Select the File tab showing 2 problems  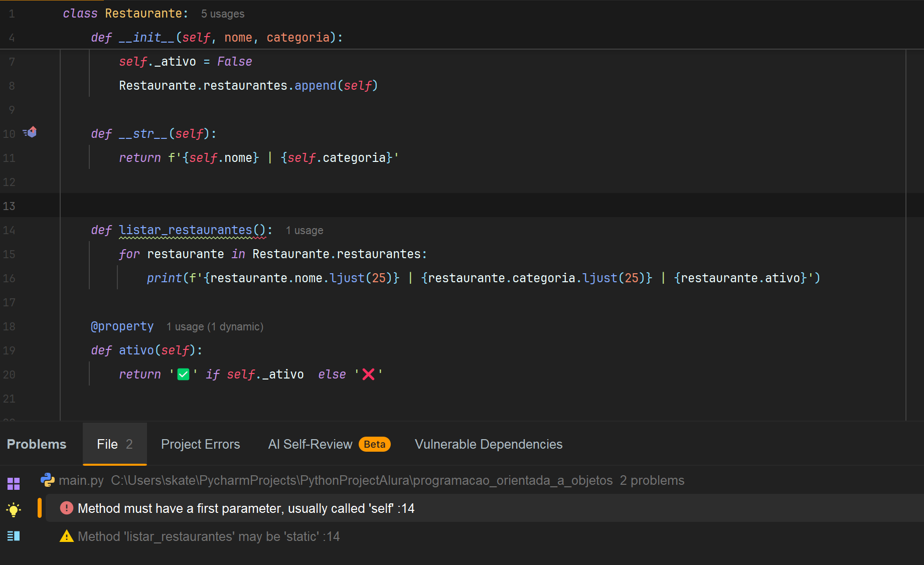point(114,444)
